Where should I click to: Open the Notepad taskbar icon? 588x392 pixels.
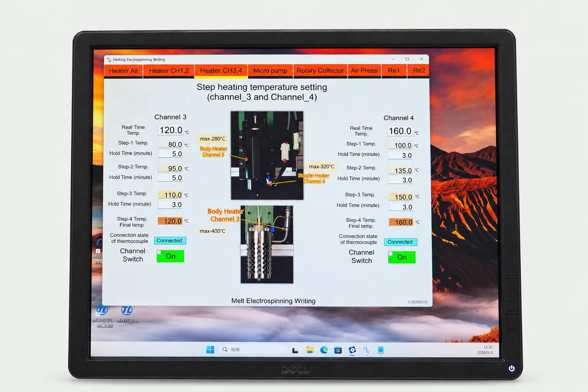click(x=381, y=350)
